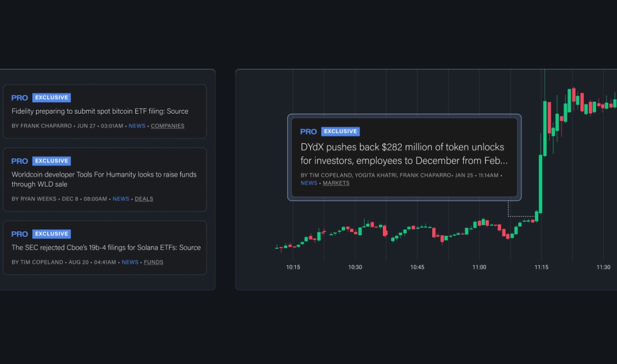Open the COMPANIES category link
The width and height of the screenshot is (617, 364).
[168, 125]
